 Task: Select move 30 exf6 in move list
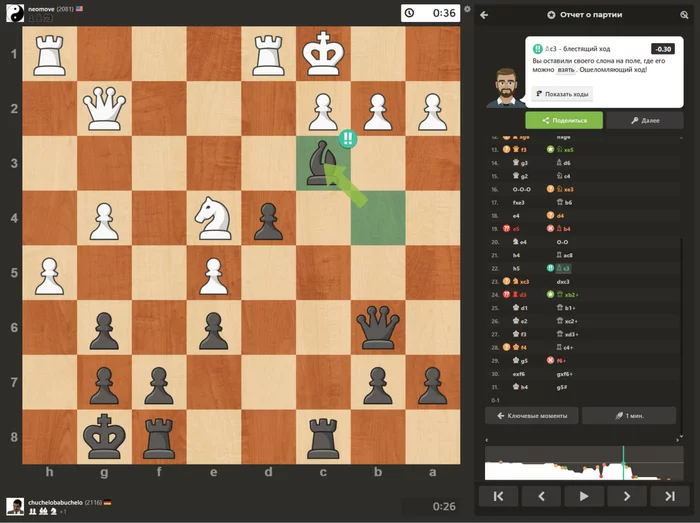(518, 374)
